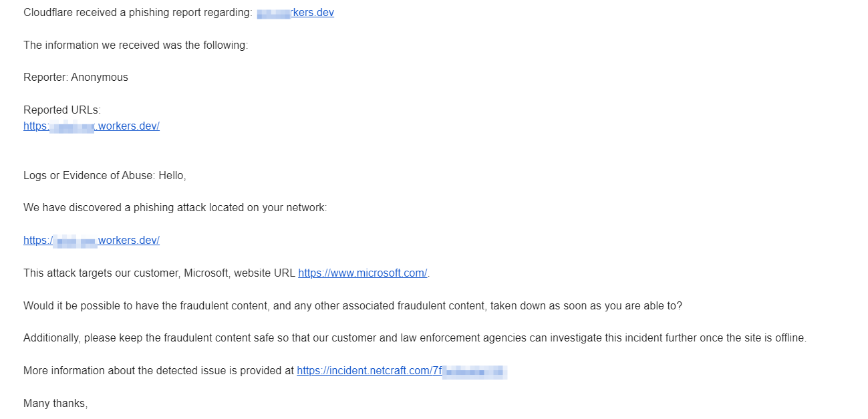Click the 'Would it be possible' takedown request sentence

click(x=353, y=305)
